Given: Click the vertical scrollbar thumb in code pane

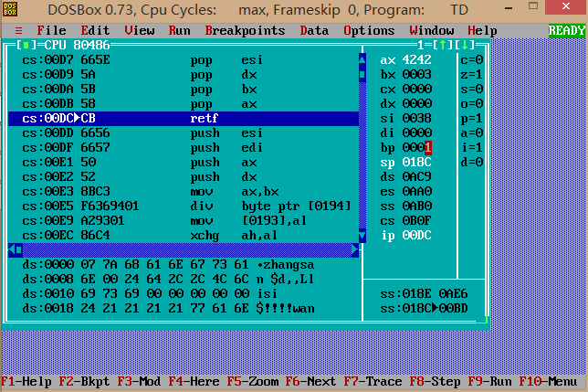Looking at the screenshot, I should (x=362, y=74).
